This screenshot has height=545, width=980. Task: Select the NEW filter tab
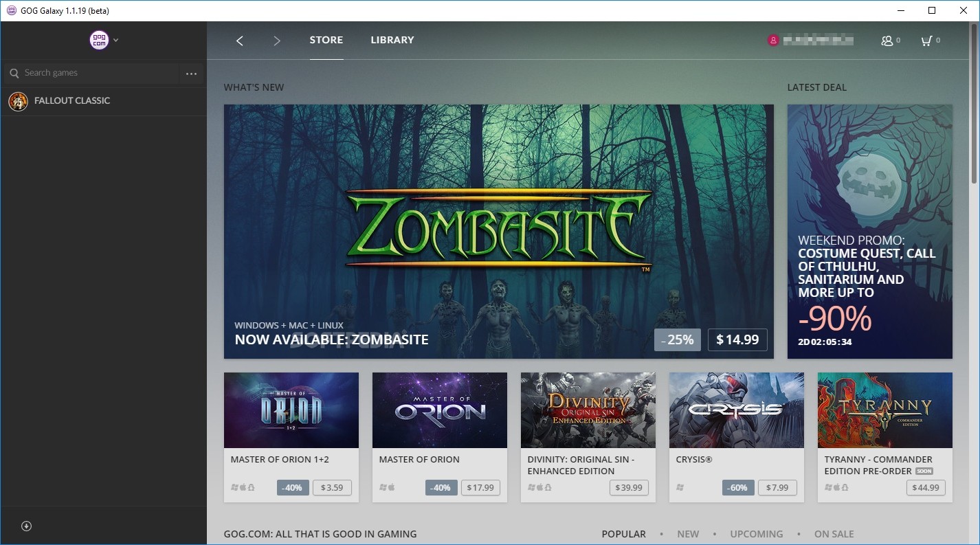tap(688, 534)
